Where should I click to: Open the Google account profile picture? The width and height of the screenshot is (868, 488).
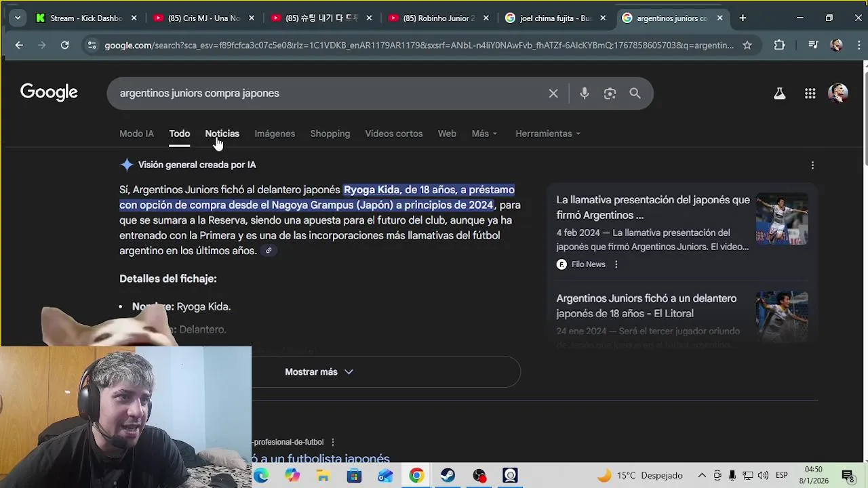[x=838, y=94]
